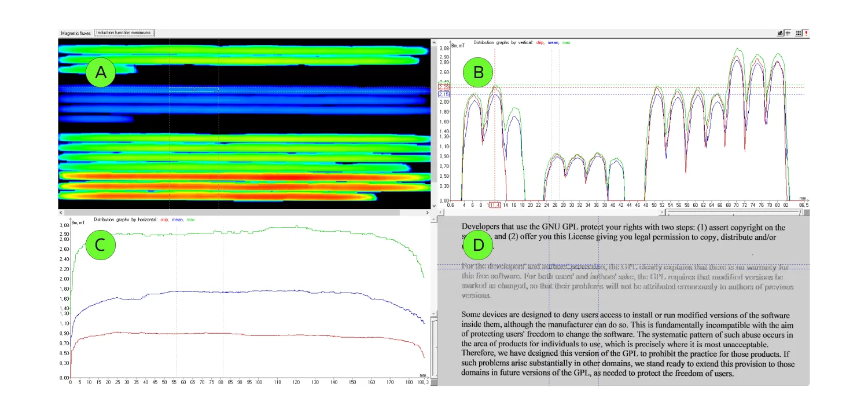Click the red exclamation mark icon
The width and height of the screenshot is (868, 398).
pyautogui.click(x=806, y=33)
